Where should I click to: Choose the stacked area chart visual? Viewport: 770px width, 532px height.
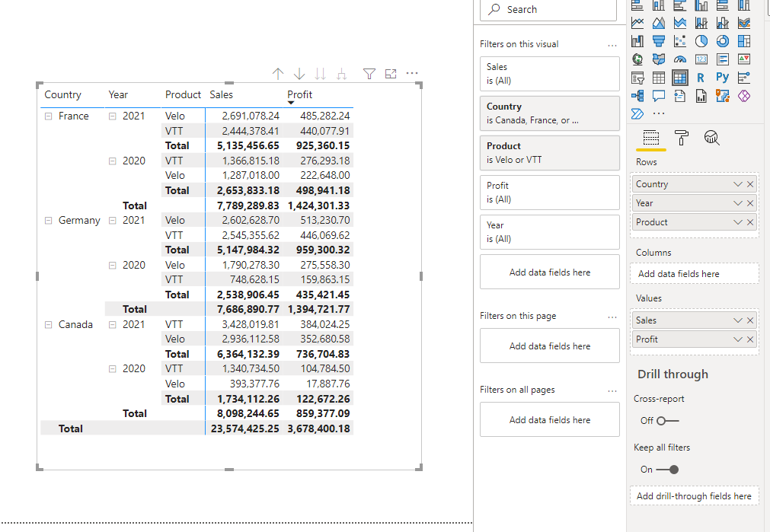(680, 23)
